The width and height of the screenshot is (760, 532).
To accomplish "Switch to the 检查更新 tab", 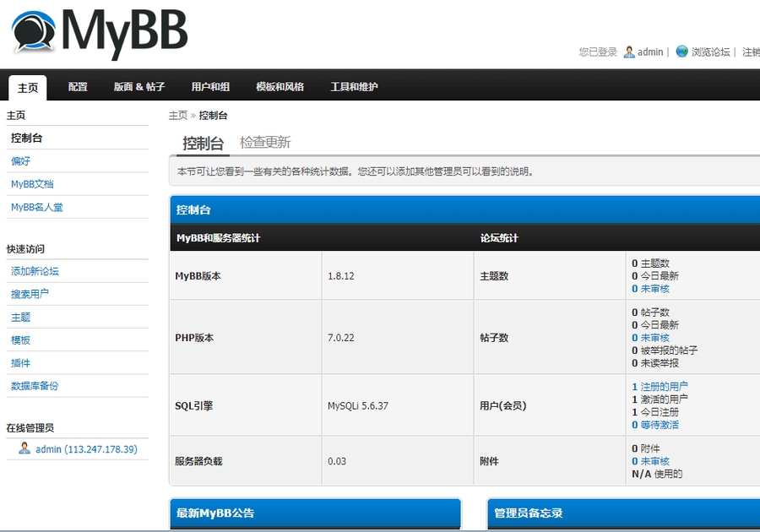I will [x=264, y=143].
